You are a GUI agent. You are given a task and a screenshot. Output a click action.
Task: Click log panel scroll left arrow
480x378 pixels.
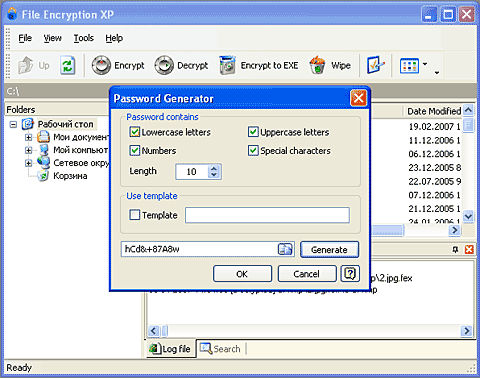tap(153, 331)
